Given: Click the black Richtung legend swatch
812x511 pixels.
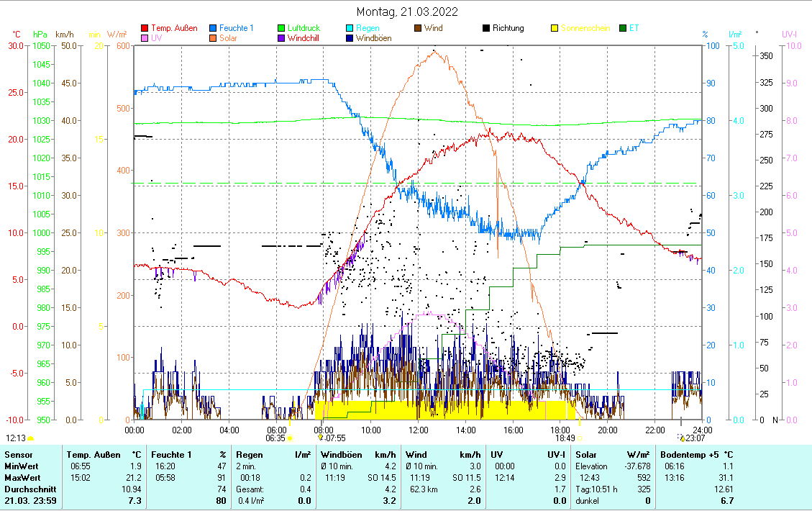Looking at the screenshot, I should (486, 29).
